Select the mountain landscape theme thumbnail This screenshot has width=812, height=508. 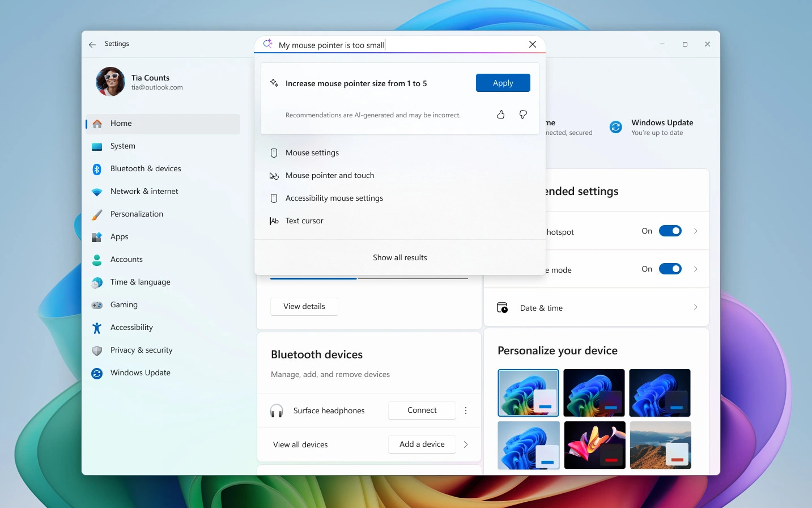[x=660, y=445]
